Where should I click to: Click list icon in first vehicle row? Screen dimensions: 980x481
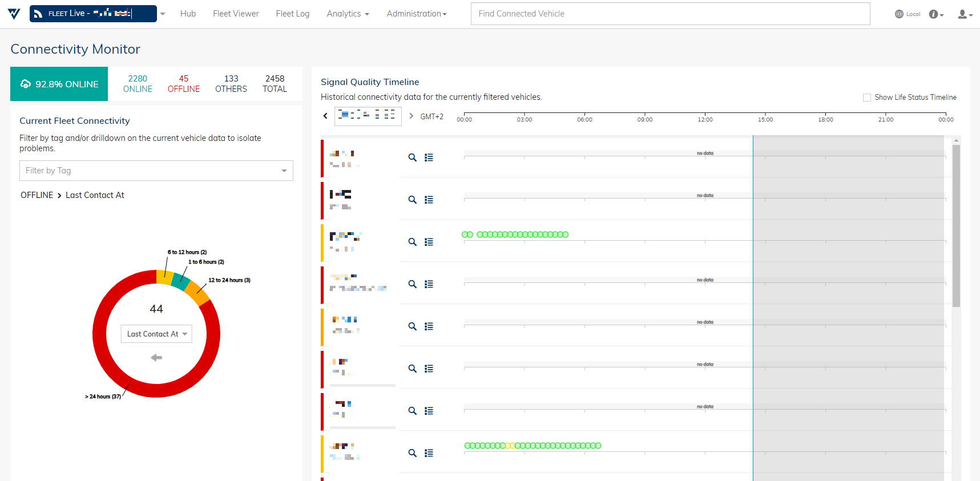(x=429, y=157)
